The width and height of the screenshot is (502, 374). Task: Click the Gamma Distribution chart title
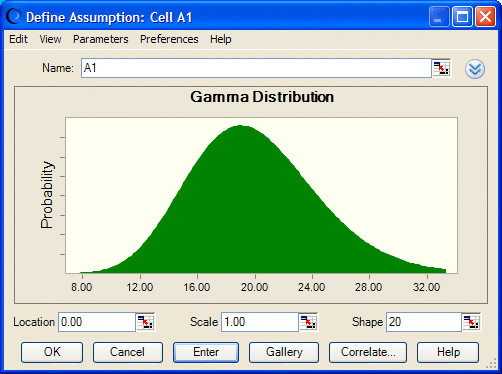[262, 97]
